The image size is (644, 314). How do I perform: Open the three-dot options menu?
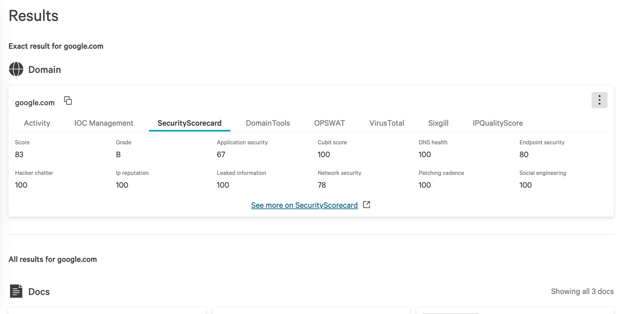[599, 100]
